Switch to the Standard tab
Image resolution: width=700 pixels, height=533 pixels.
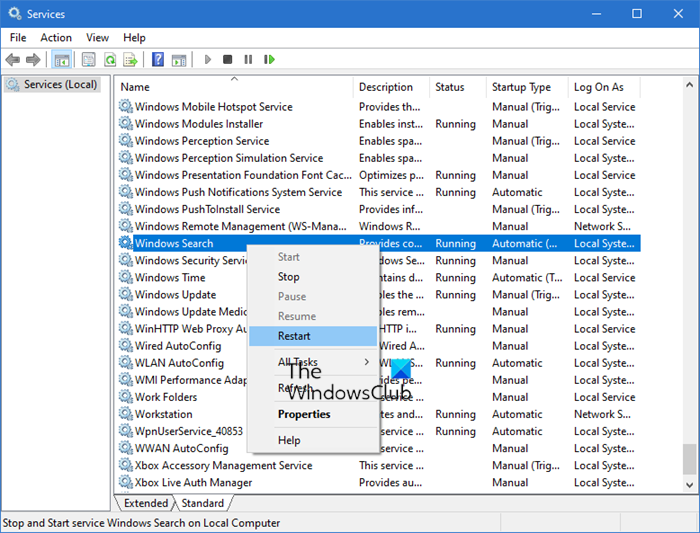pos(202,503)
